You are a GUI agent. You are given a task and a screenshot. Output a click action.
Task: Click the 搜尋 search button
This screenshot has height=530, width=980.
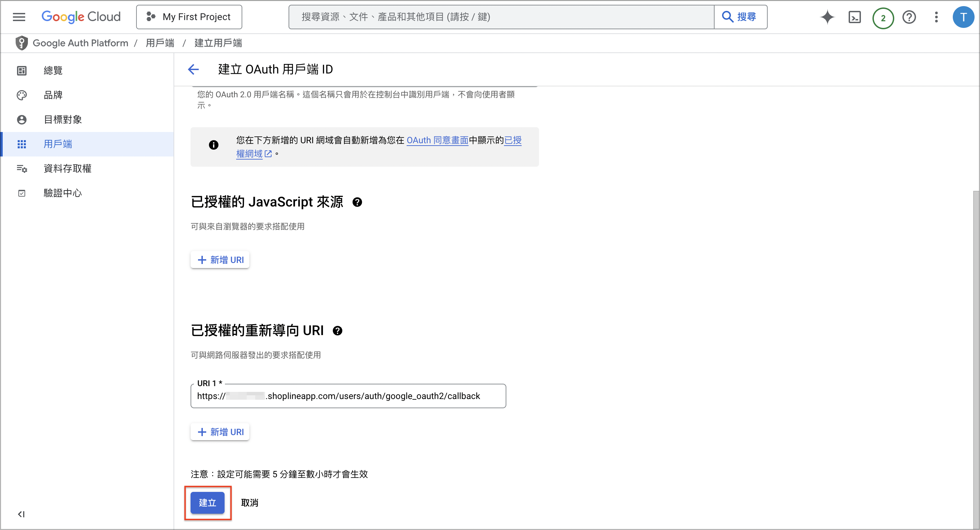point(740,17)
